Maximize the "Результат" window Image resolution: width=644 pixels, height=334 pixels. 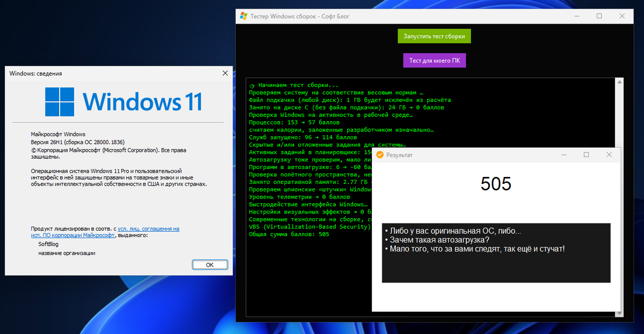click(586, 154)
